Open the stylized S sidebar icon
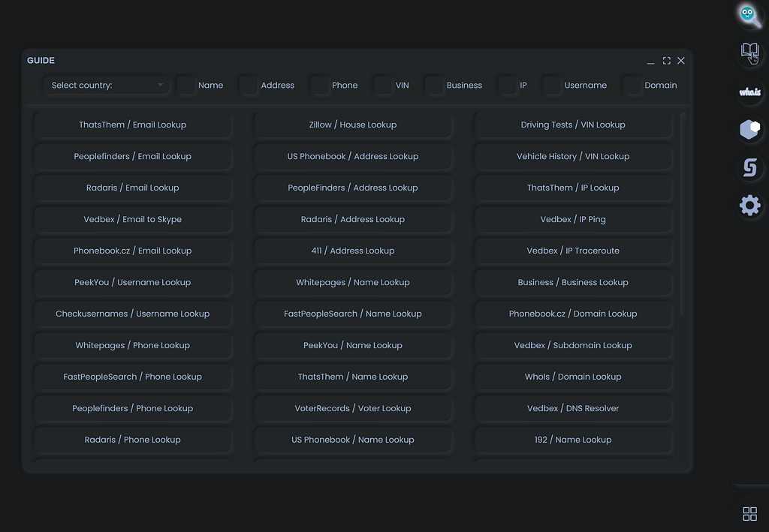This screenshot has width=769, height=532. [x=749, y=168]
